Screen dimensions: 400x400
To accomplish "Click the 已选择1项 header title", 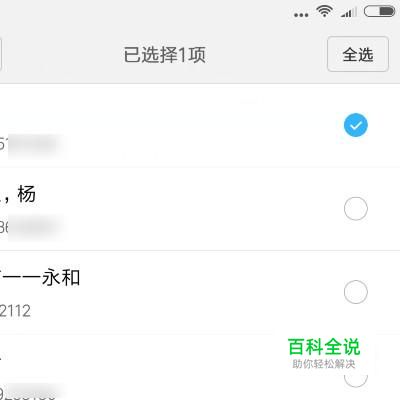I will [x=165, y=55].
